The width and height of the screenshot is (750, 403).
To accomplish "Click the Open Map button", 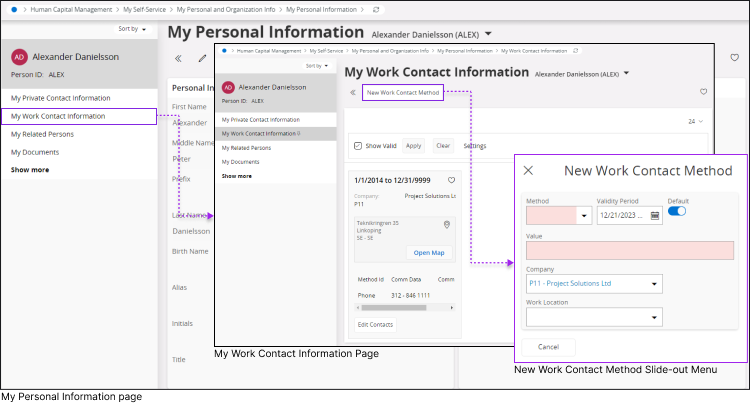I will 430,252.
